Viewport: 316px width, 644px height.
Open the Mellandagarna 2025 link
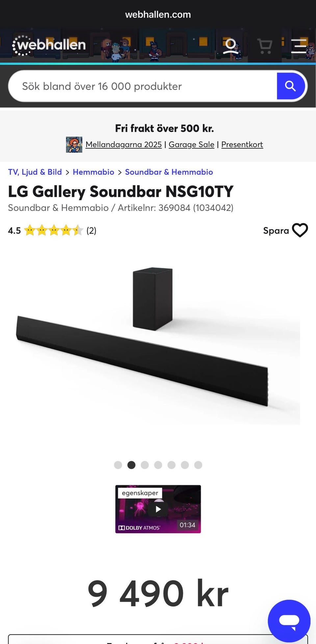click(x=123, y=144)
